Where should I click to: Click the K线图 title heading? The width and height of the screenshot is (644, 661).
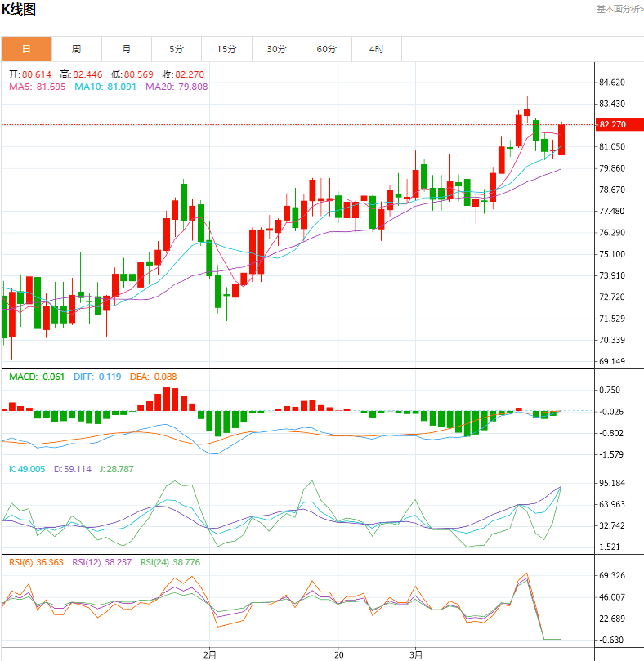click(18, 10)
